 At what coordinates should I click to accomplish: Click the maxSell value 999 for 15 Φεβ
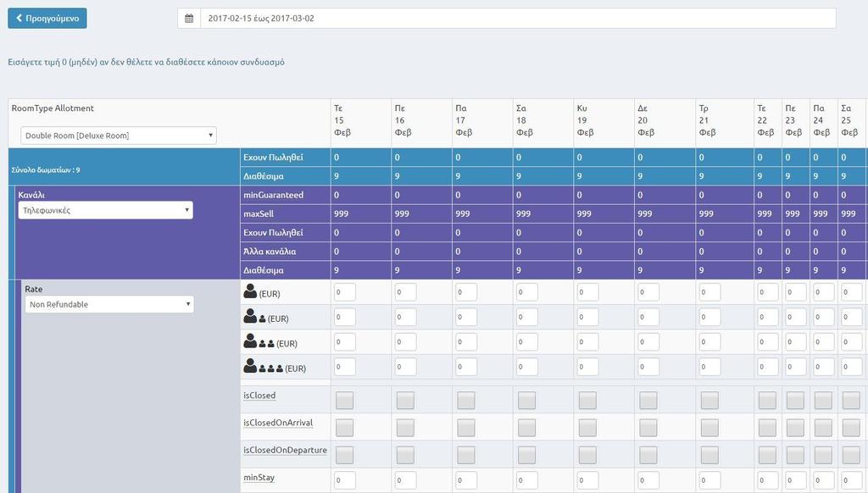341,213
